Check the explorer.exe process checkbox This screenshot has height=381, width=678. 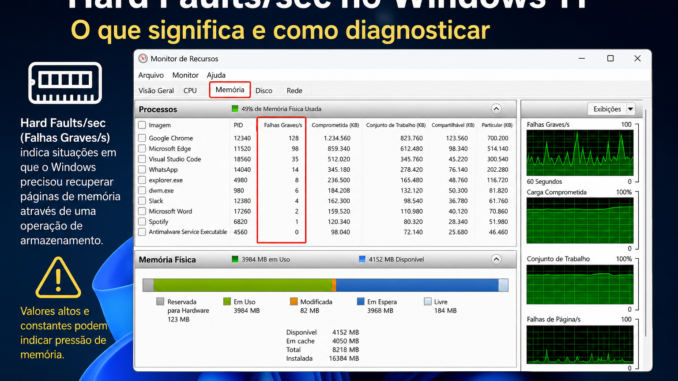click(x=142, y=180)
